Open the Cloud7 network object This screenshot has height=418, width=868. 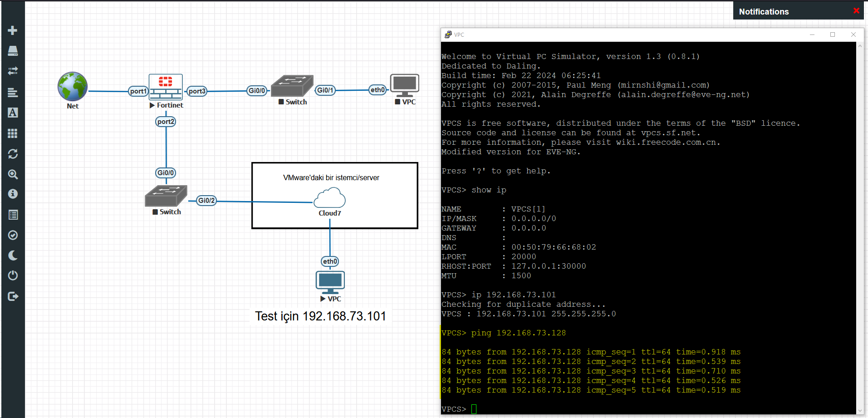329,198
